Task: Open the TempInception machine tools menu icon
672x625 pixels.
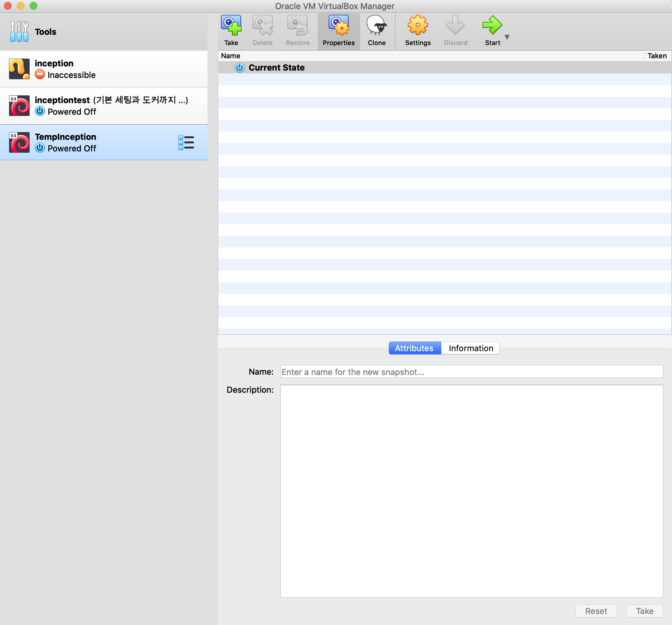Action: click(186, 142)
